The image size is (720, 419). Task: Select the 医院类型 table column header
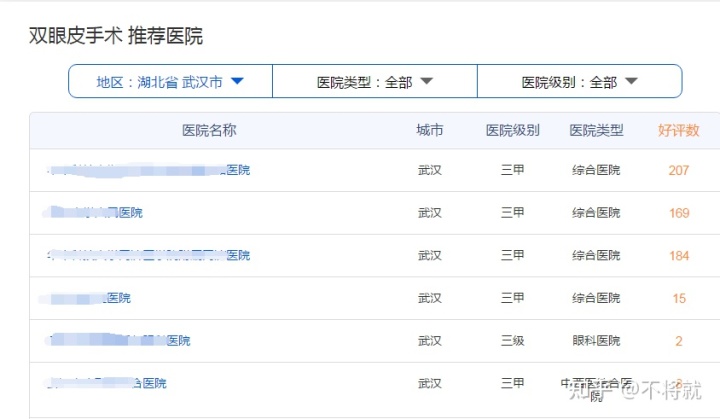[596, 131]
